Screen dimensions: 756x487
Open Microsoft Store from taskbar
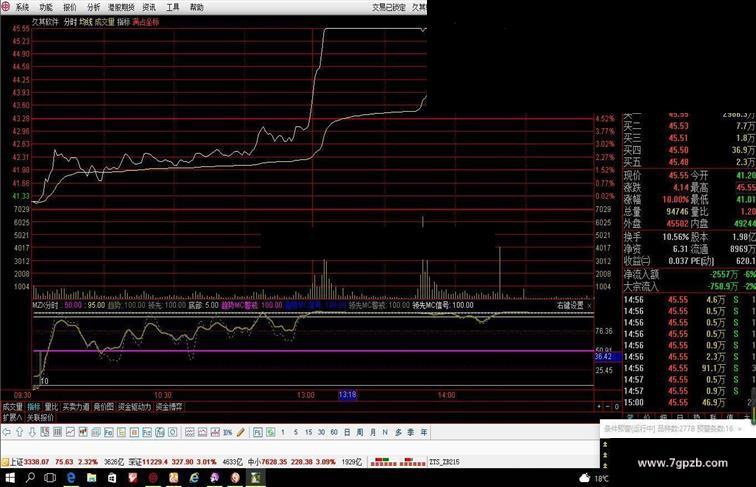tap(112, 478)
